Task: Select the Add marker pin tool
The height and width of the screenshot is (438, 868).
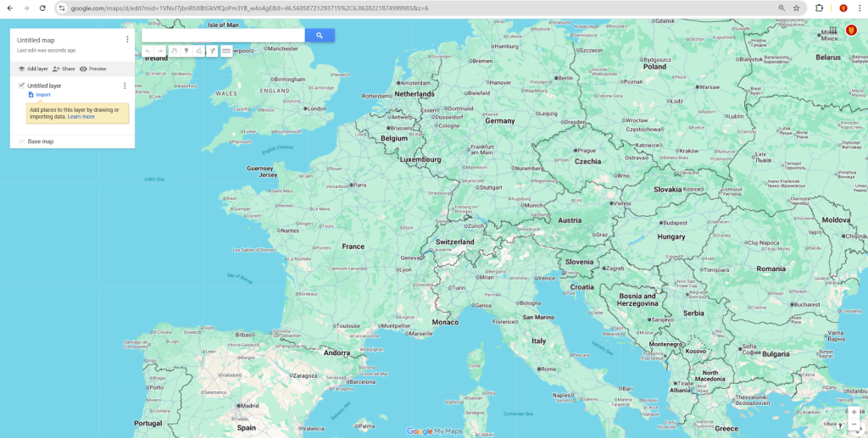Action: coord(186,51)
